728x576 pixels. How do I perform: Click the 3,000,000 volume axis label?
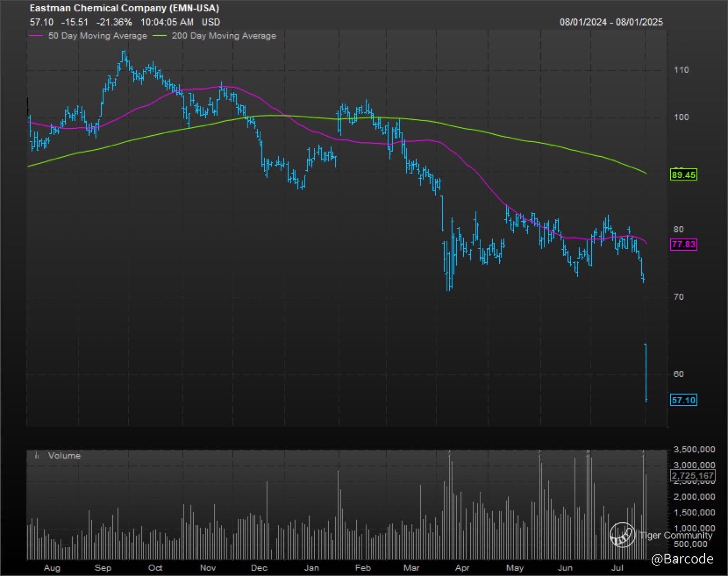pos(694,465)
